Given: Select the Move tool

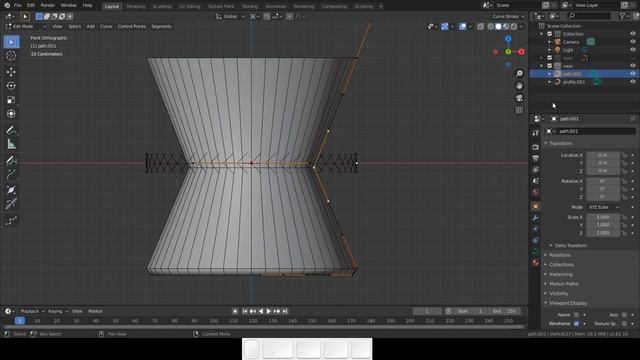Looking at the screenshot, I should coord(11,72).
